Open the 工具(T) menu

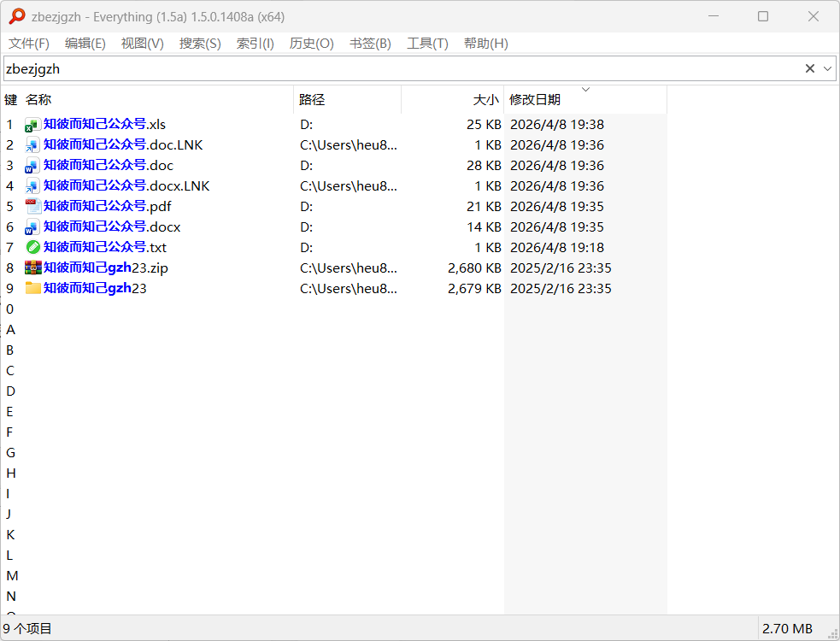[427, 44]
